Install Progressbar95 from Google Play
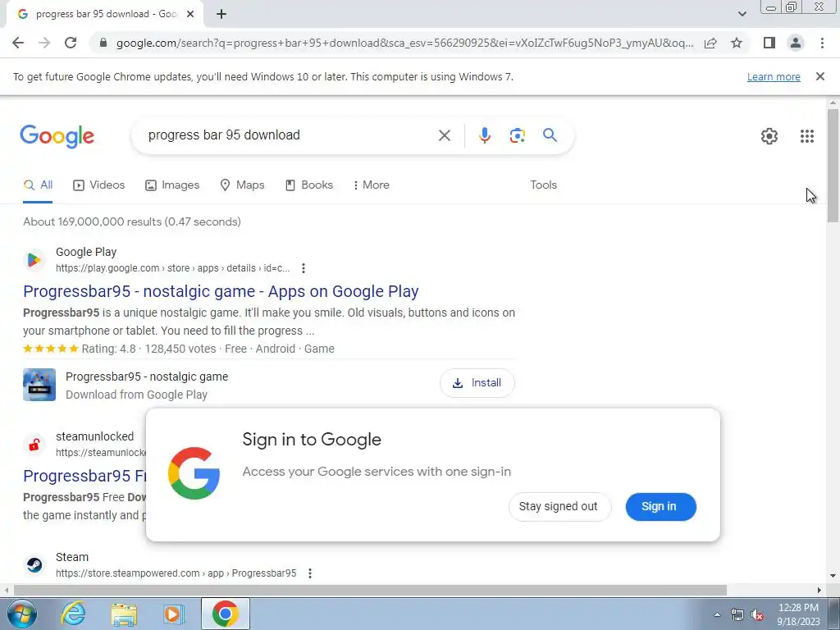This screenshot has width=840, height=630. point(477,383)
